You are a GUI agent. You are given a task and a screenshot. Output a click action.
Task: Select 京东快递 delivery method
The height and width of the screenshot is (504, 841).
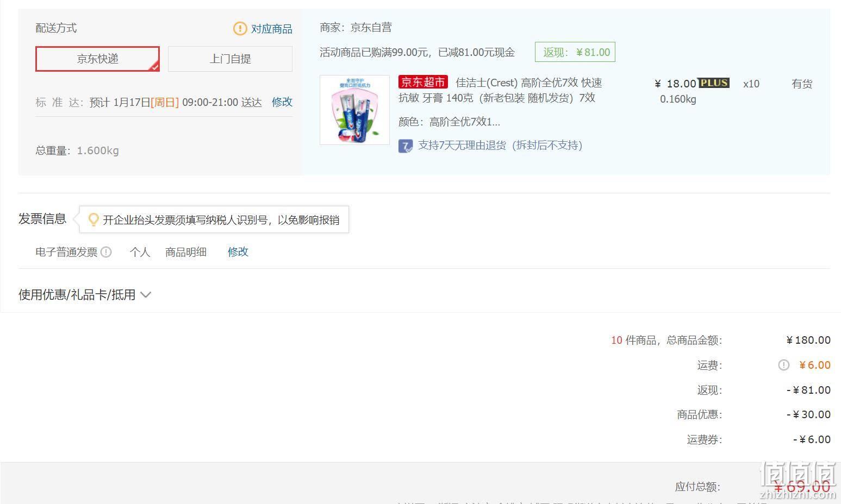[97, 59]
